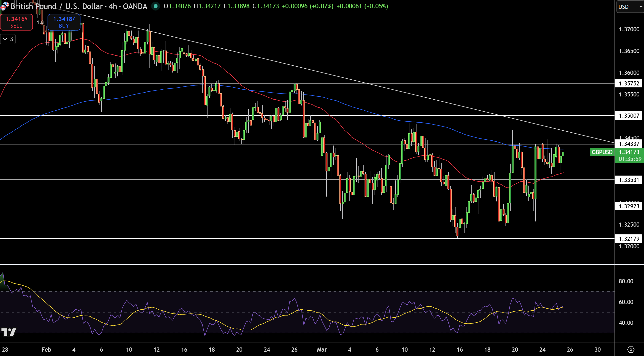Click the RSI 60.00 scale value
The height and width of the screenshot is (356, 644).
pos(626,302)
